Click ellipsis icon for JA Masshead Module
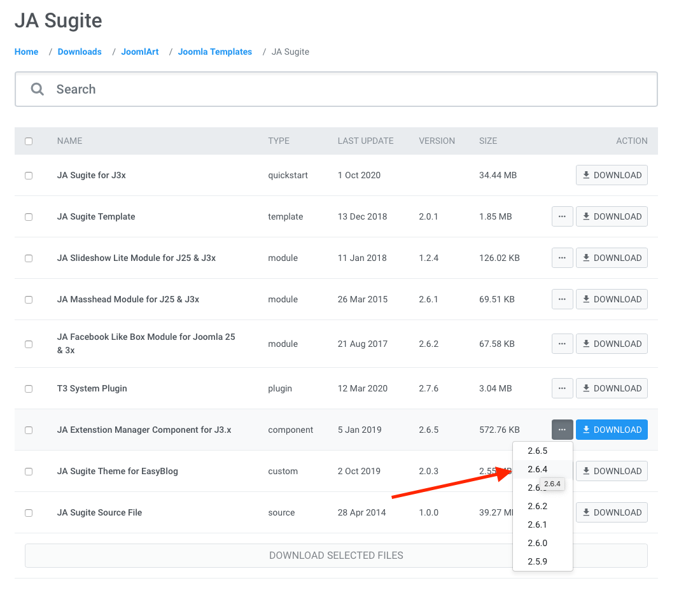The height and width of the screenshot is (590, 700). coord(562,299)
